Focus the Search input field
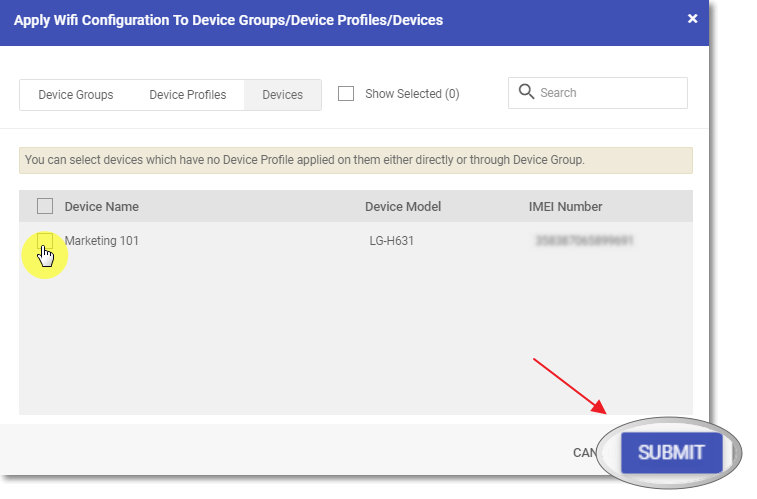Viewport: 757px width, 499px height. pyautogui.click(x=598, y=93)
